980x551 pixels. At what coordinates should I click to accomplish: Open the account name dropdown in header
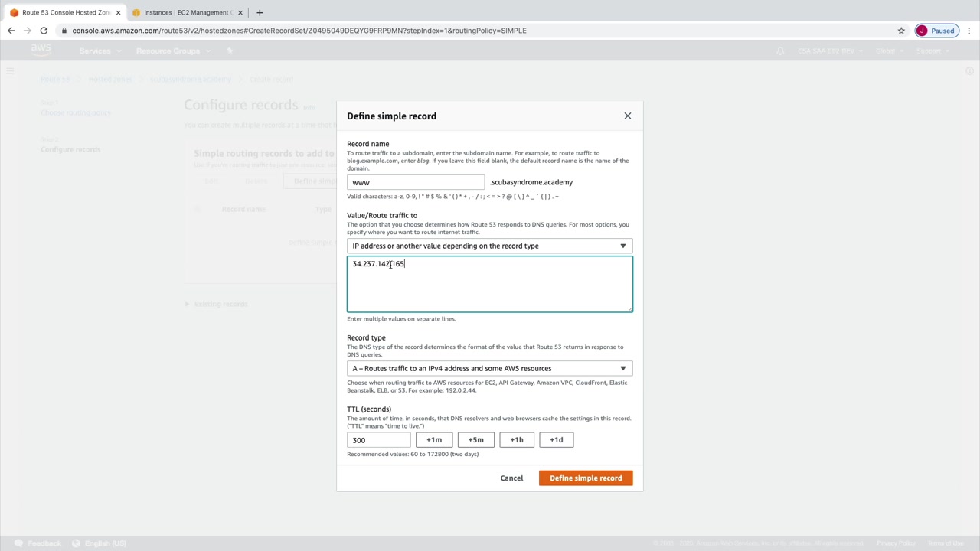tap(830, 51)
